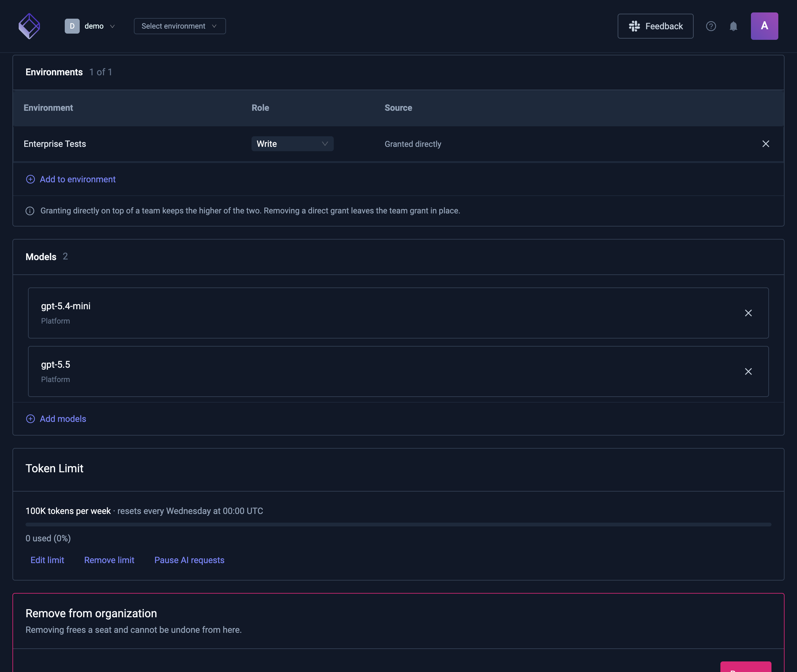
Task: Change the Write role dropdown
Action: (292, 144)
